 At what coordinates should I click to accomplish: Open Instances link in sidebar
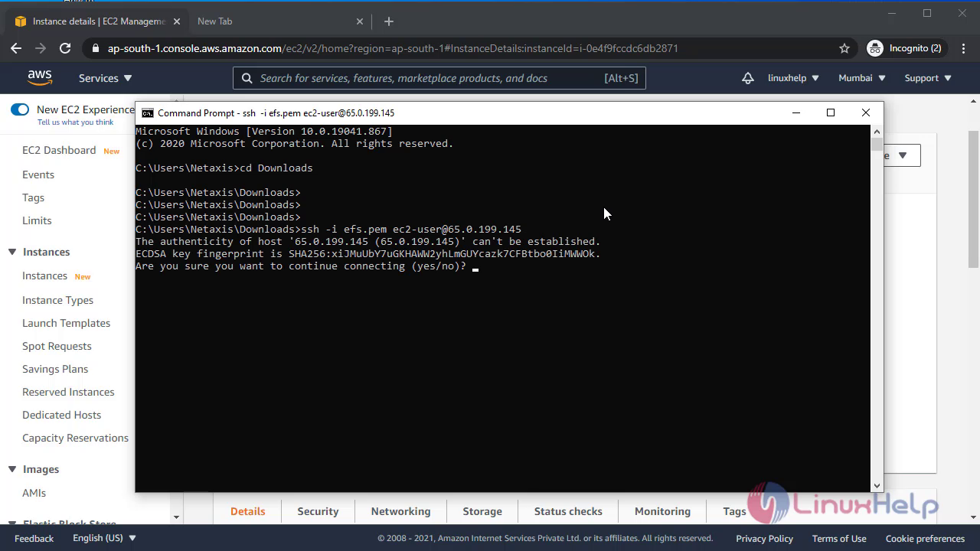(44, 275)
